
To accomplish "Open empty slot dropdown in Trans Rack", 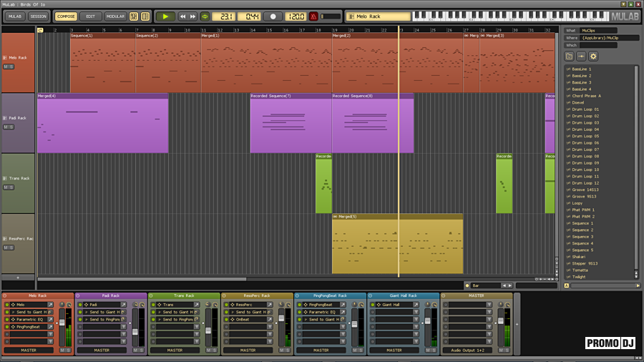I will pos(197,326).
